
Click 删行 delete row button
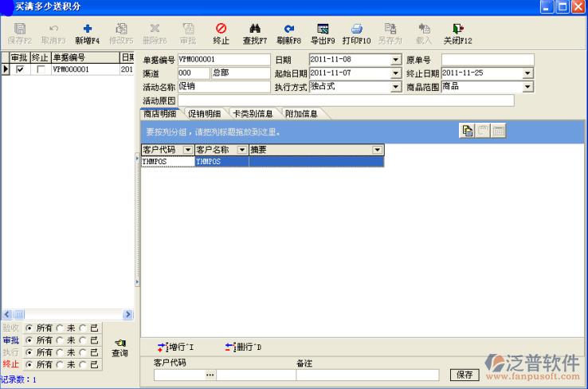pos(231,347)
